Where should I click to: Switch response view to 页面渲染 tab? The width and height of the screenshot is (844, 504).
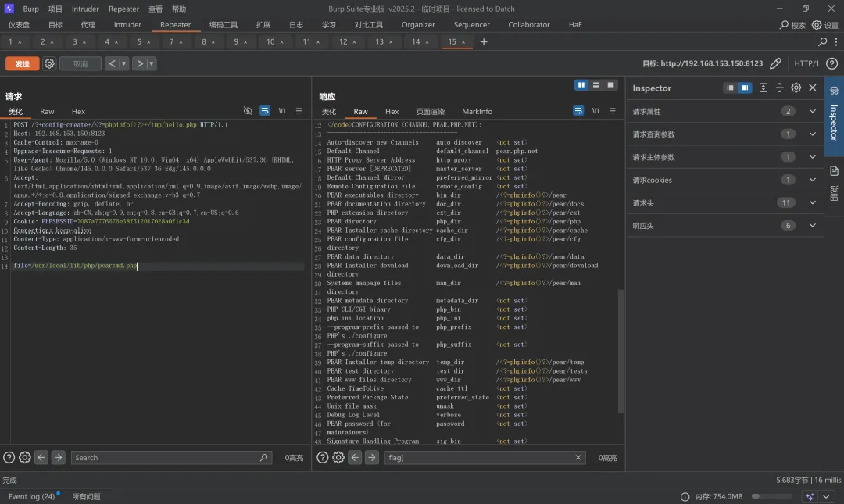click(x=430, y=112)
